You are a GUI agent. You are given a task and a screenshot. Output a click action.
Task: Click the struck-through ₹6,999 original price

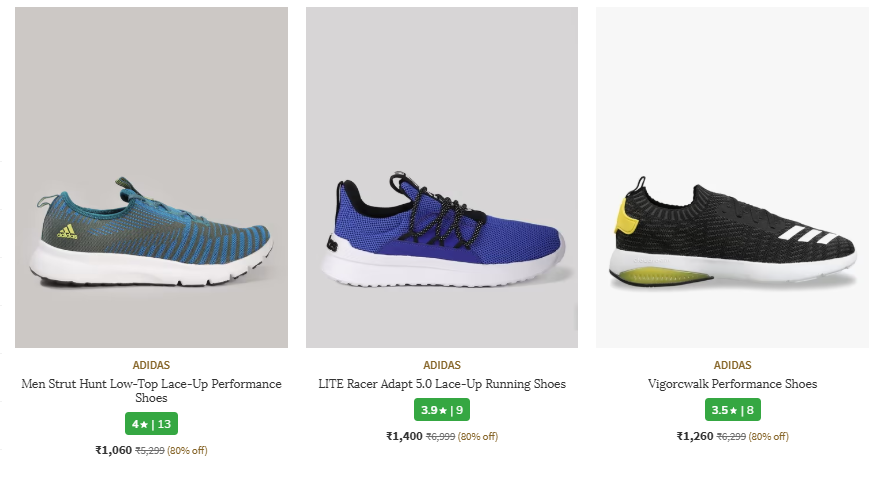pyautogui.click(x=440, y=436)
